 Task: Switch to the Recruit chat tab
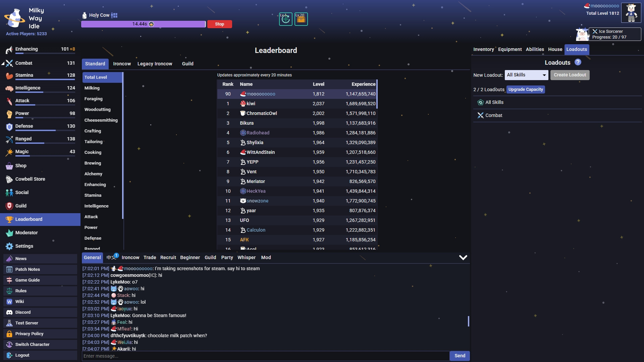point(168,257)
